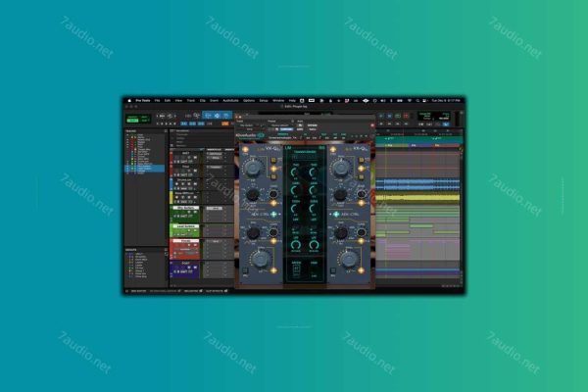Click the Mic Guitars track name
Viewport: 588px width, 392px height.
click(x=185, y=208)
